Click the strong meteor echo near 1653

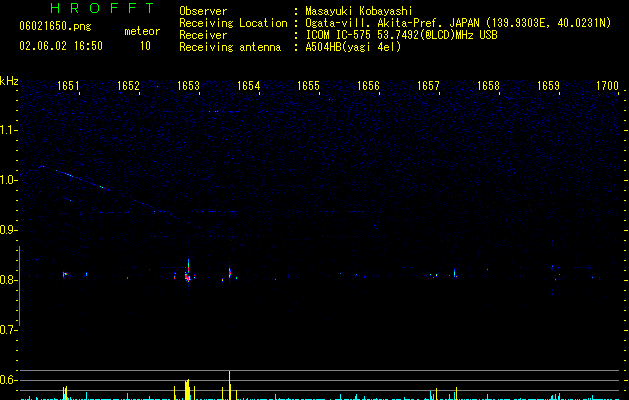click(x=188, y=272)
